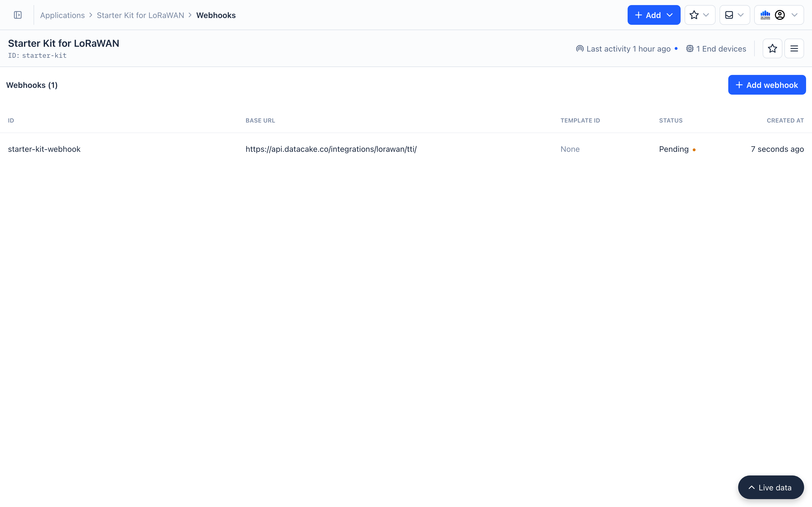Collapse the left sidebar panel

click(x=17, y=15)
